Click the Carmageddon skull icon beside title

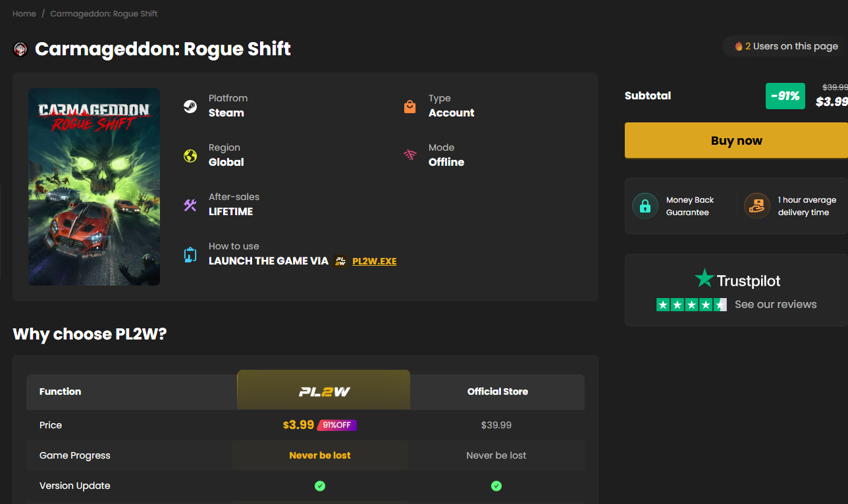point(20,49)
